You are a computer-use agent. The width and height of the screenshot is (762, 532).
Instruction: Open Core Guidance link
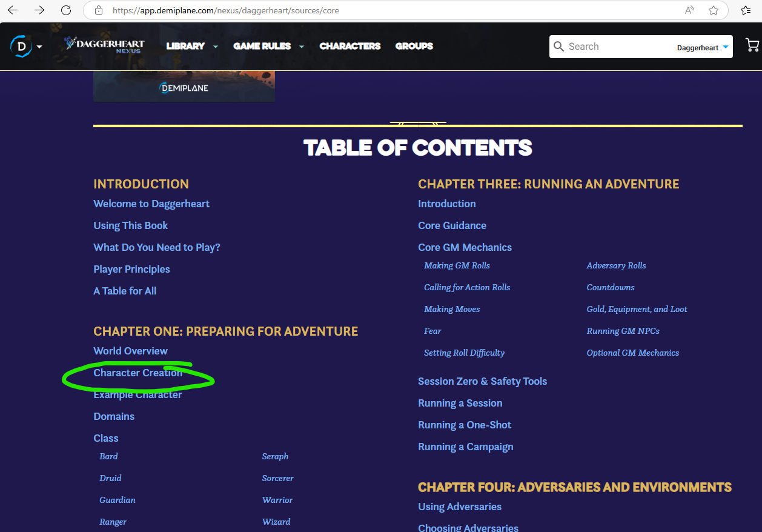click(x=452, y=225)
